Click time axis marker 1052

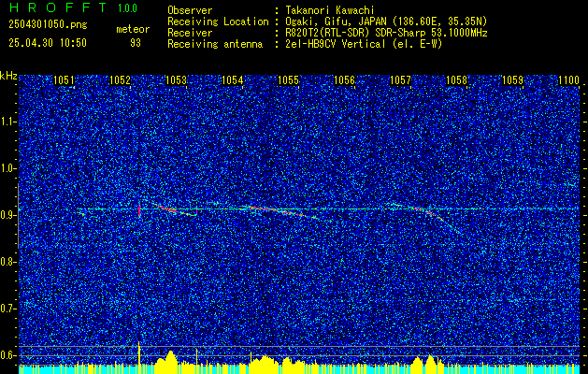[x=120, y=80]
